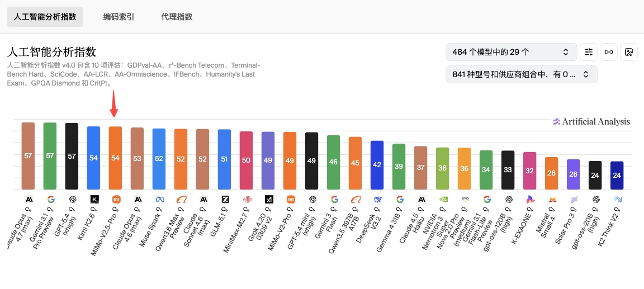644x289 pixels.
Task: Click the Mistral logo below the chart
Action: [x=552, y=199]
